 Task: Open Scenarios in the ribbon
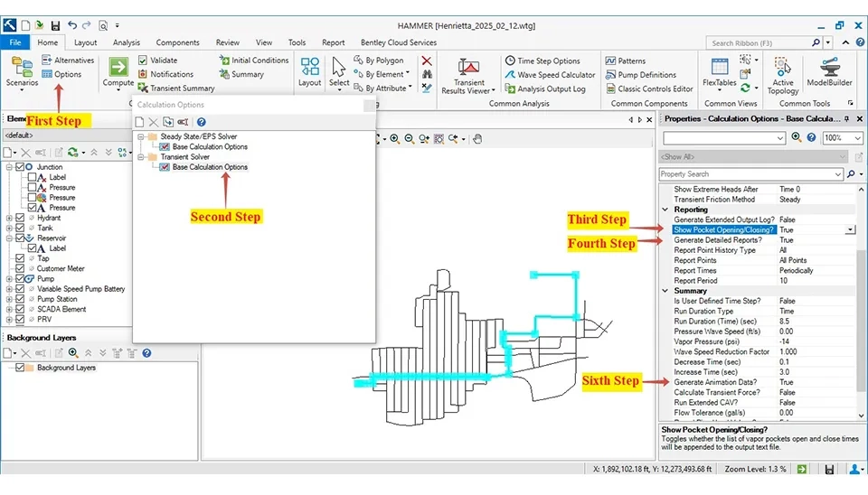(22, 69)
